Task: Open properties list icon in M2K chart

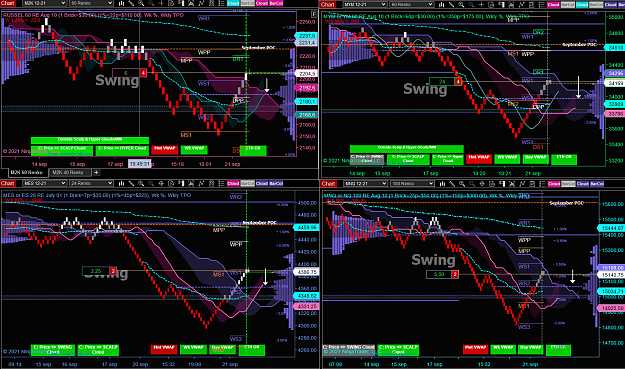Action: point(221,3)
